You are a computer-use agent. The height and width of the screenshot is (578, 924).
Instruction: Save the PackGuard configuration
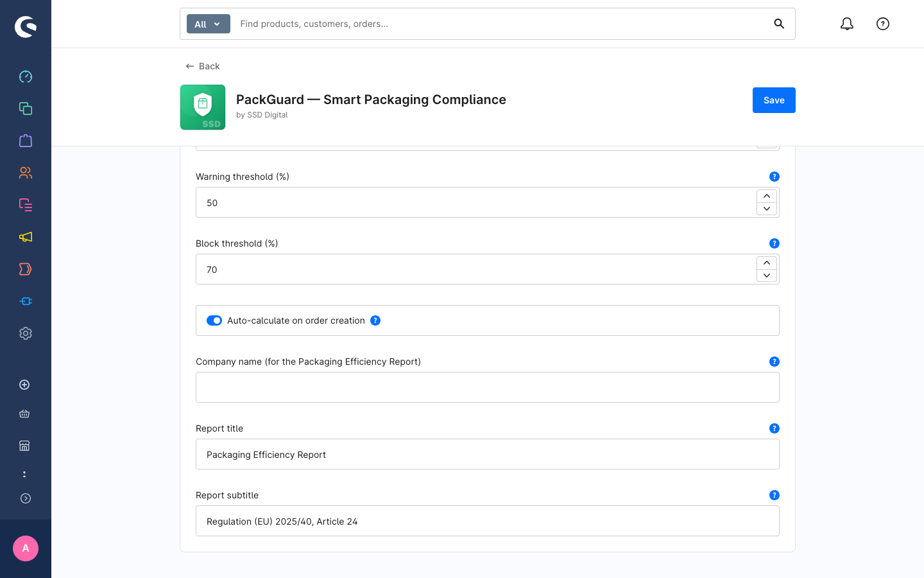tap(774, 100)
